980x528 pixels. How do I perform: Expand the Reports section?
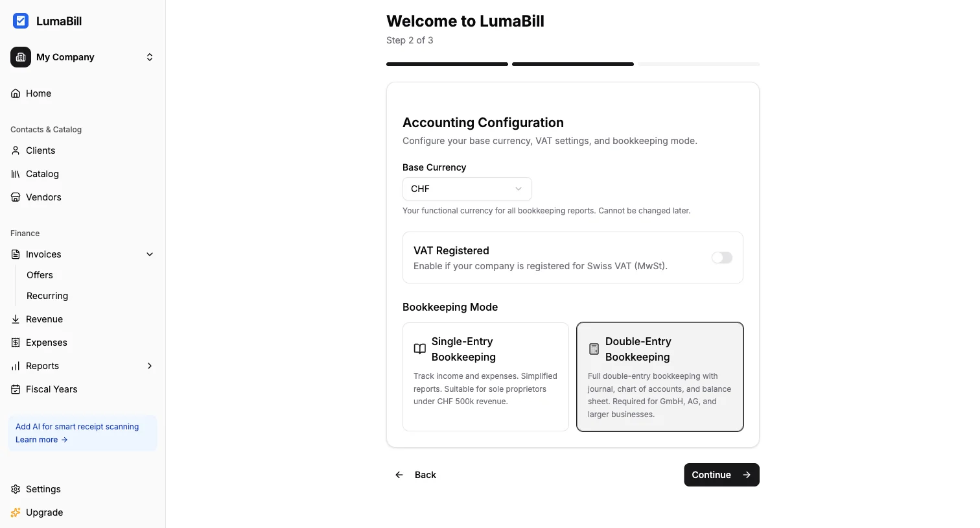150,366
